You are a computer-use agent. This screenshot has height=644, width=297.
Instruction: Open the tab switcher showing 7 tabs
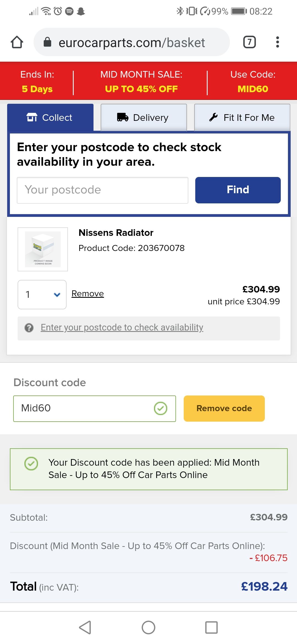[x=249, y=42]
